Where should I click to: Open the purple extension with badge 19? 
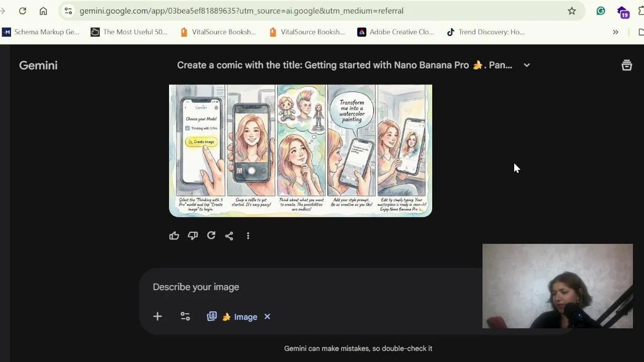[623, 12]
